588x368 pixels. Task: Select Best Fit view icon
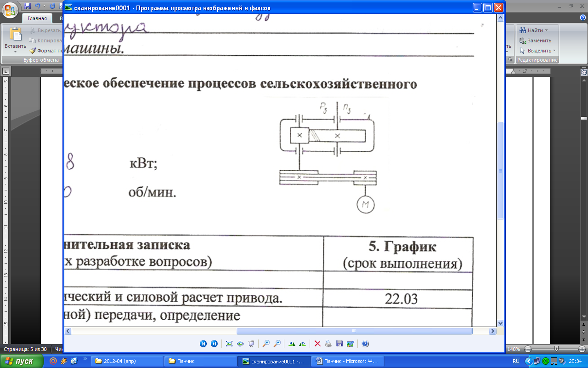[229, 344]
